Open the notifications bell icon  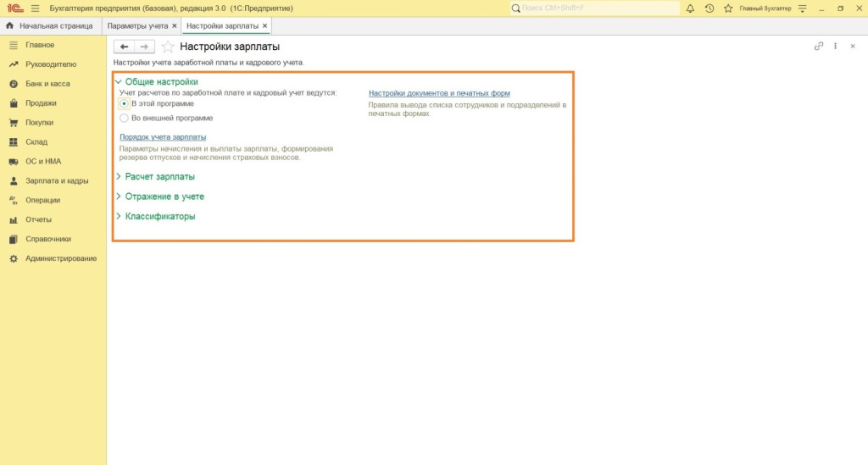pyautogui.click(x=690, y=8)
